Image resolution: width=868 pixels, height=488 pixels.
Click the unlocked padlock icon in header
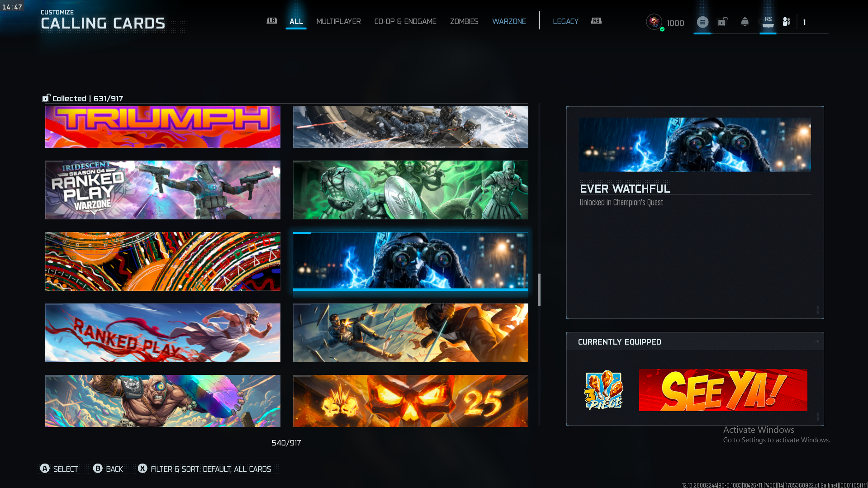coord(723,22)
